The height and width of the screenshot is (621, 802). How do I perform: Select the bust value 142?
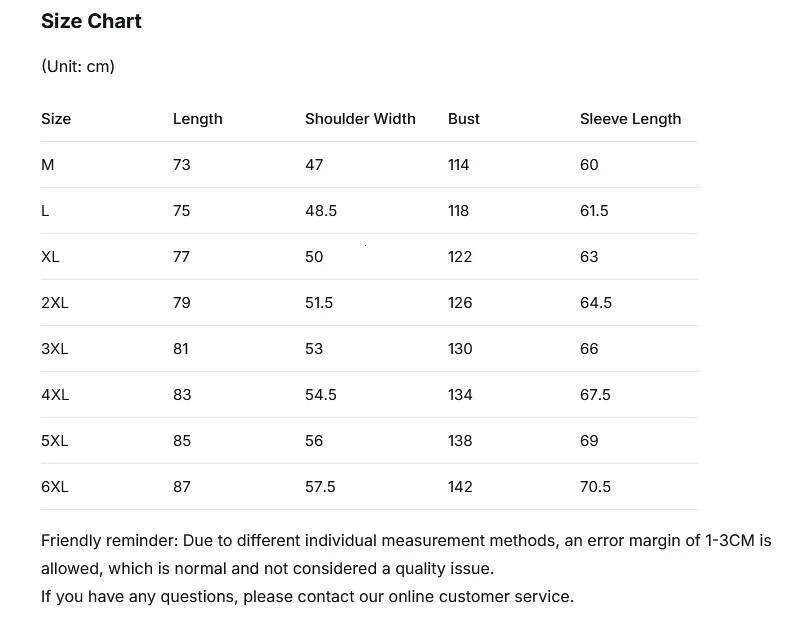[x=460, y=487]
